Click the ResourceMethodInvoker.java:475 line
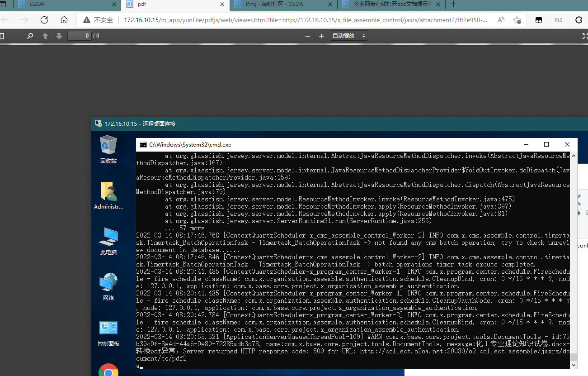 [x=340, y=199]
